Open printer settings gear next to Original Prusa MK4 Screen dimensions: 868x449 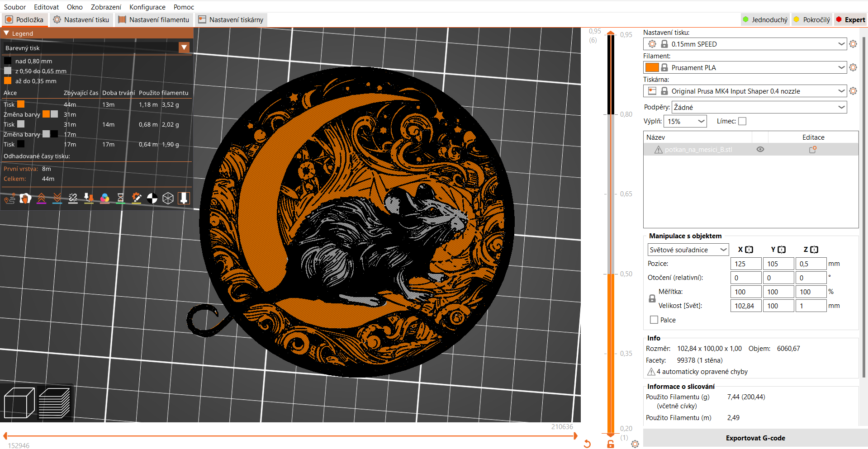click(x=853, y=91)
